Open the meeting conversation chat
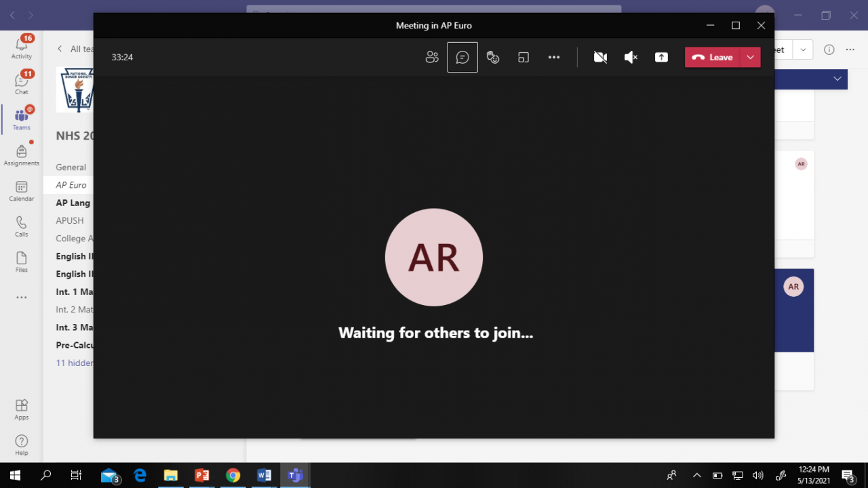 point(462,58)
